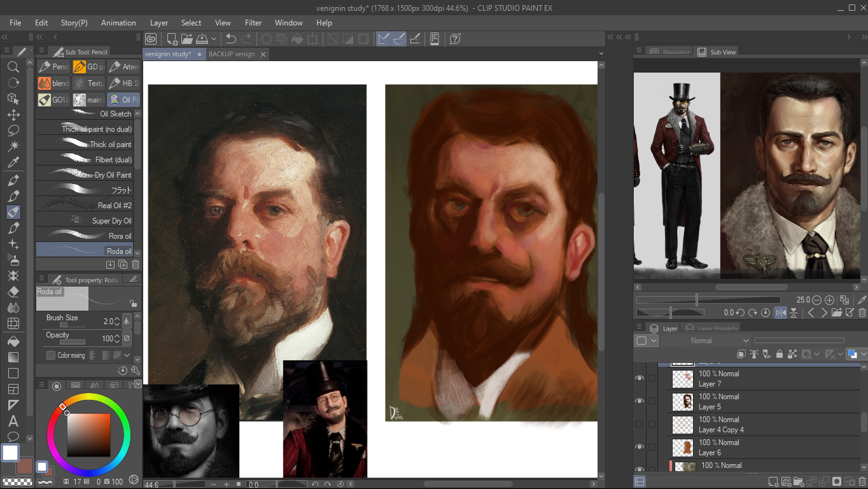
Task: Select the Lasso selection tool
Action: tap(13, 131)
